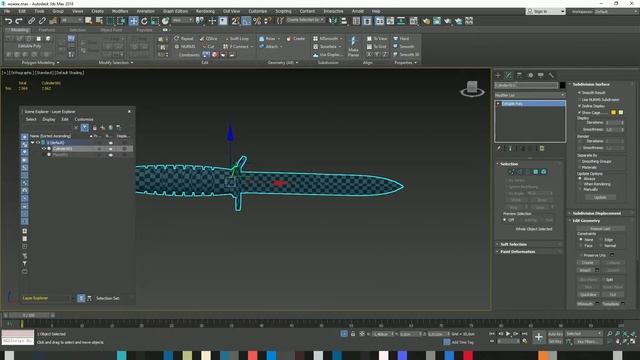Enable Smoothing Groups separate-by checkbox
This screenshot has height=360, width=640.
[x=580, y=161]
